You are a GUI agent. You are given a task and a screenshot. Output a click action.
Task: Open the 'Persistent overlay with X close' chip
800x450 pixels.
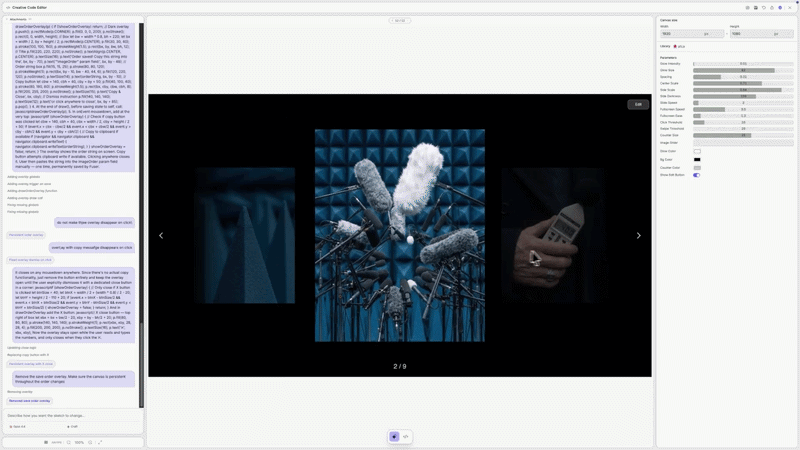pyautogui.click(x=31, y=364)
